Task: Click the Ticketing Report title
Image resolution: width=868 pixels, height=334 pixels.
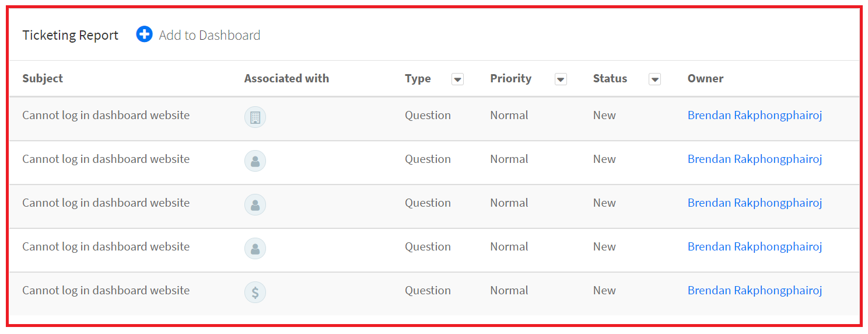Action: 70,35
